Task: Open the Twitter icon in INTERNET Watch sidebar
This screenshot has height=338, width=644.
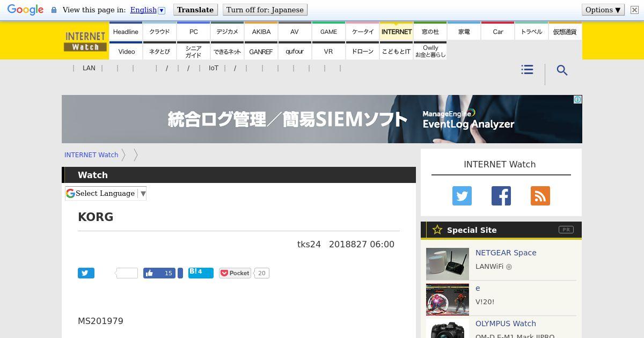Action: tap(462, 196)
